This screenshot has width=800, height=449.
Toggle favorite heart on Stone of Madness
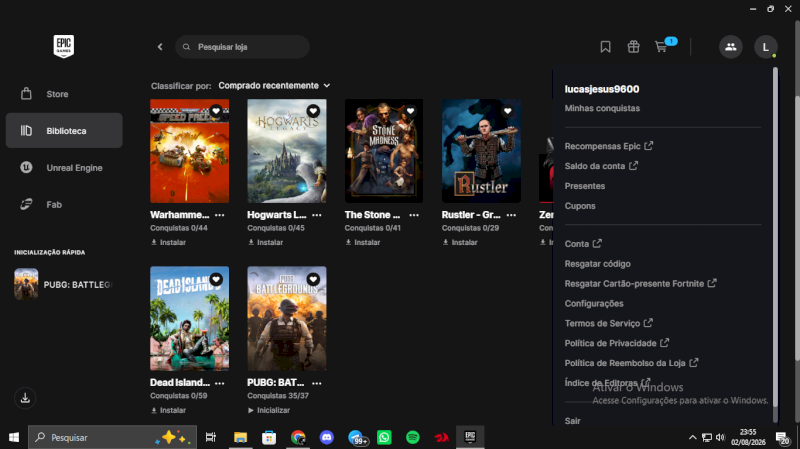click(410, 111)
